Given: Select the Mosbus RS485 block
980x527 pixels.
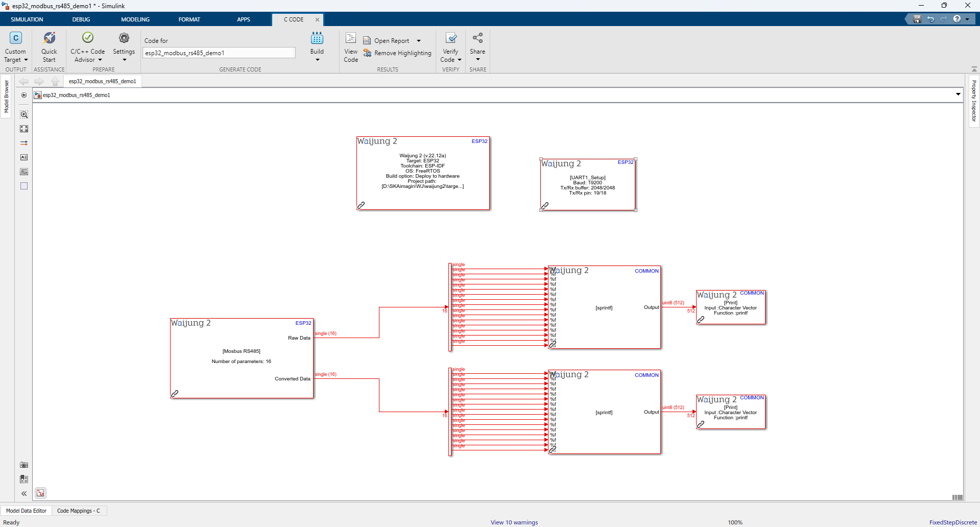Looking at the screenshot, I should [x=242, y=358].
